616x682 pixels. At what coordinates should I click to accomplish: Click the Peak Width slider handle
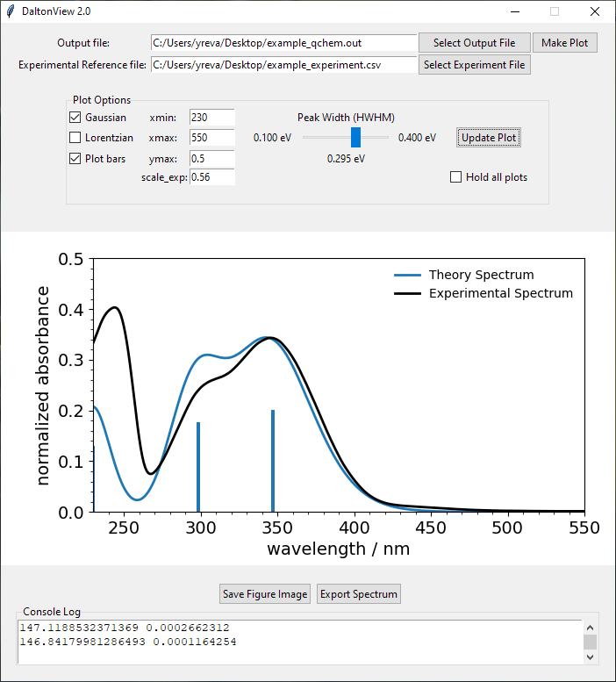pos(355,137)
